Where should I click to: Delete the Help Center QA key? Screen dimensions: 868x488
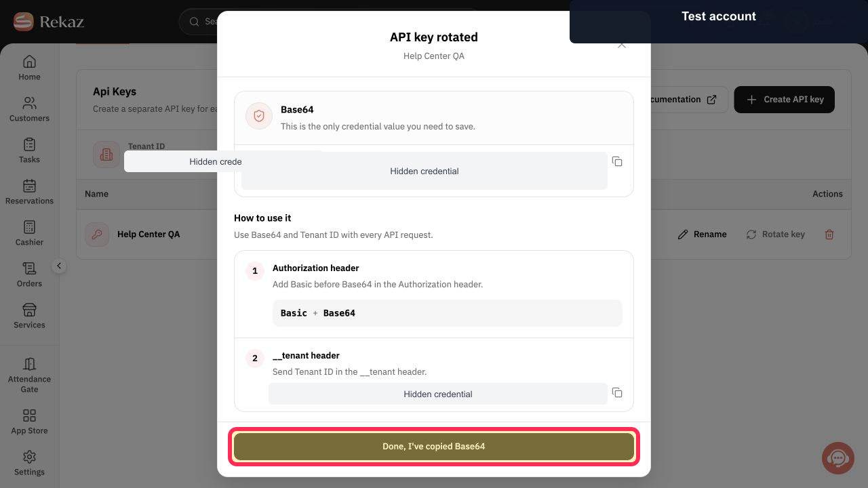point(829,235)
